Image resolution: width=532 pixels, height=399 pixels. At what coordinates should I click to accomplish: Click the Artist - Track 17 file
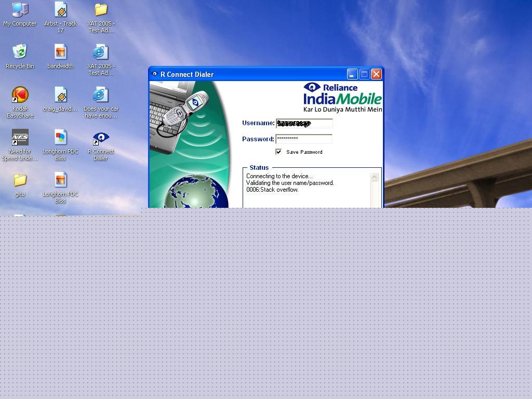[60, 10]
